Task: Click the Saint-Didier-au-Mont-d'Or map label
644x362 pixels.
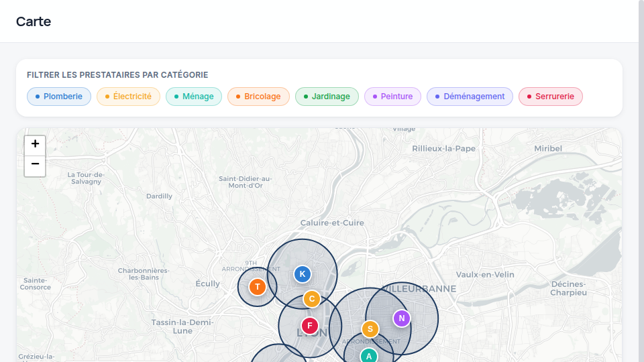Action: [x=246, y=182]
